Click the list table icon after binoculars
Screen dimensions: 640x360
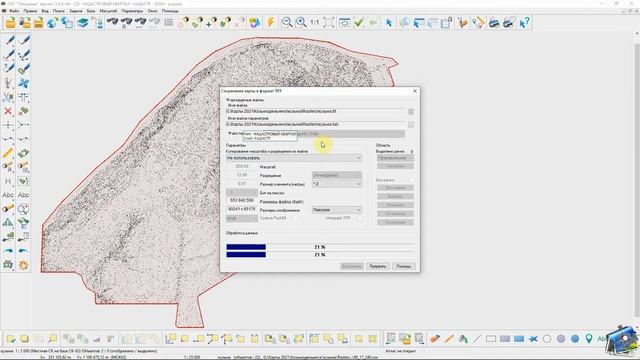(x=169, y=22)
